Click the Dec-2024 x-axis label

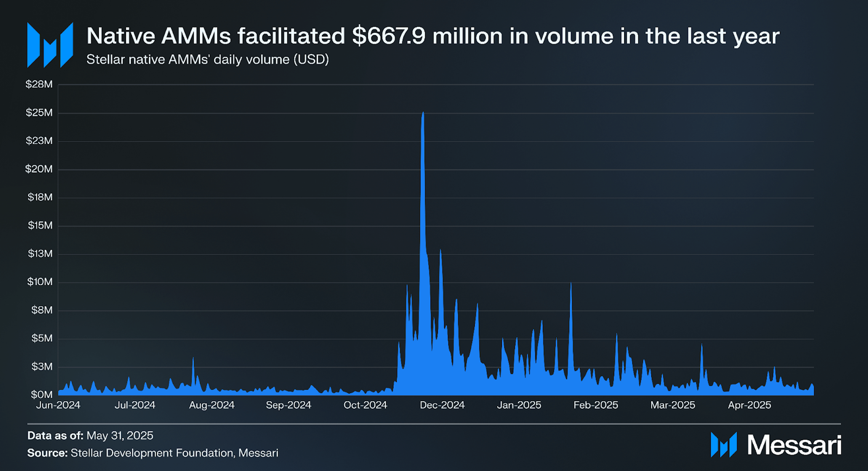point(442,405)
